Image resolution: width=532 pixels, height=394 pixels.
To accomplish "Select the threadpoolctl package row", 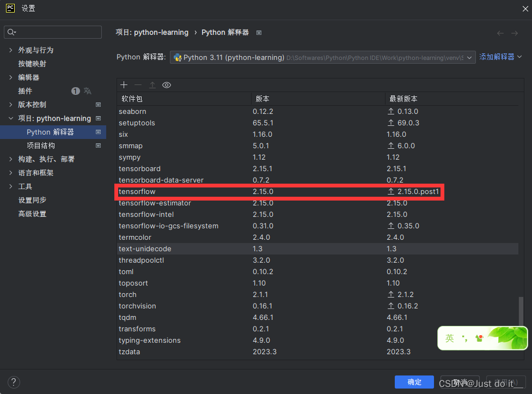I will (318, 260).
